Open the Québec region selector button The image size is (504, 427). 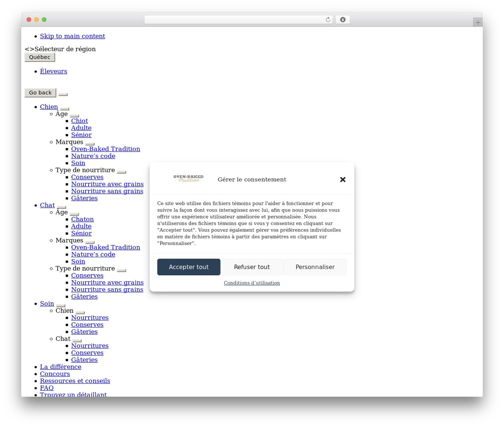point(40,57)
